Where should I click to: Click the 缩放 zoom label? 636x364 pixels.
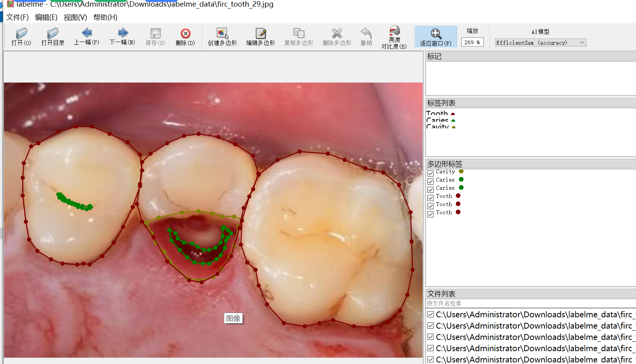click(x=472, y=31)
